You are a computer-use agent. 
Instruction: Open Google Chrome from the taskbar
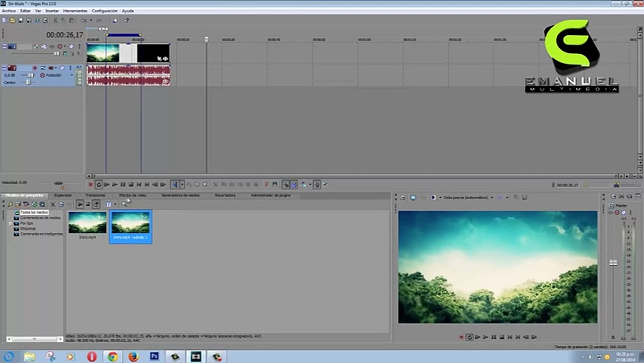coord(112,356)
